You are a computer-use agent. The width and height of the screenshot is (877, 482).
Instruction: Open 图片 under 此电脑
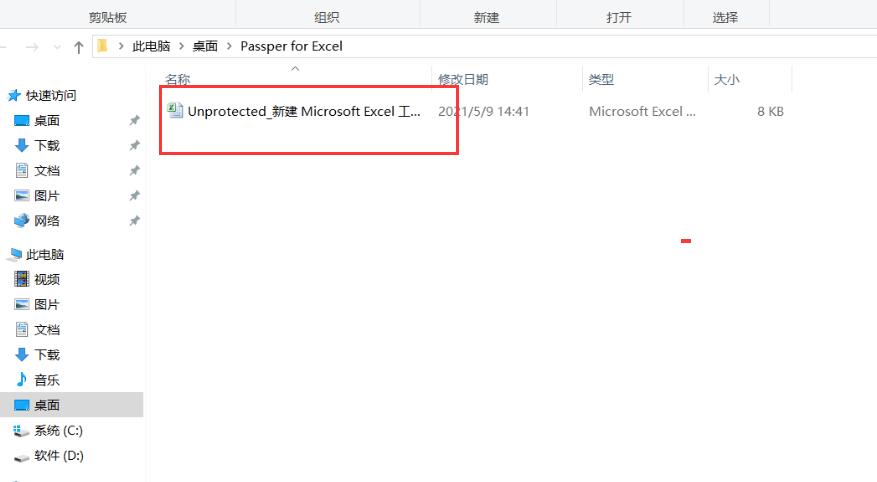click(47, 304)
